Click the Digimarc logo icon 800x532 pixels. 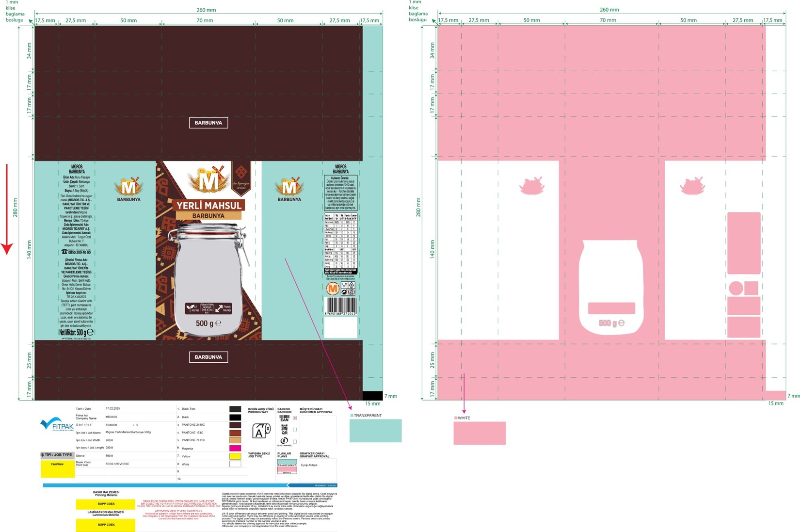pyautogui.click(x=284, y=441)
